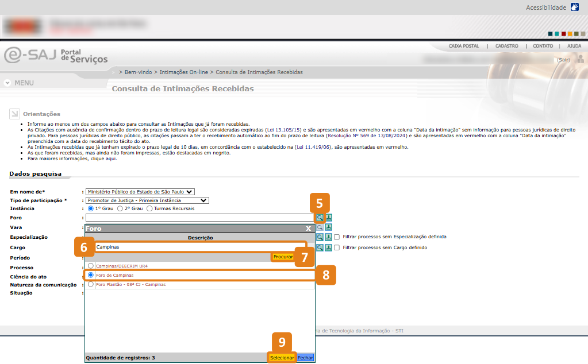
Task: Expand the MENU chevron
Action: 7,83
